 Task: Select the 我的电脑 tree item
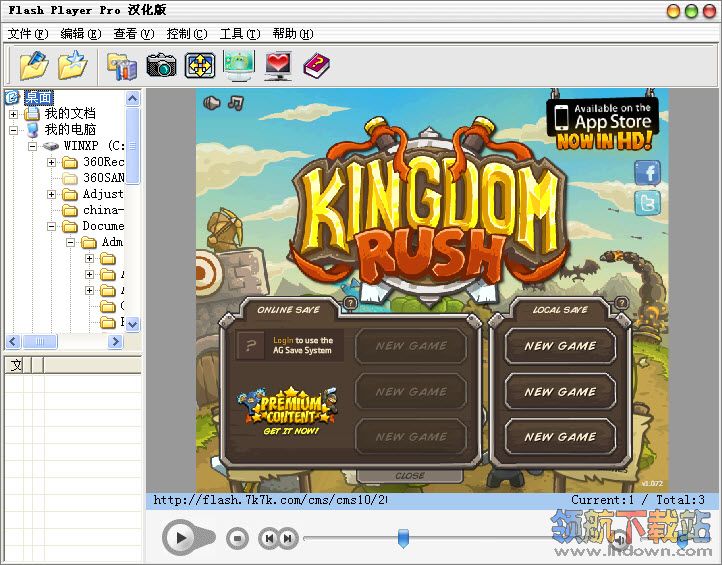(x=70, y=129)
